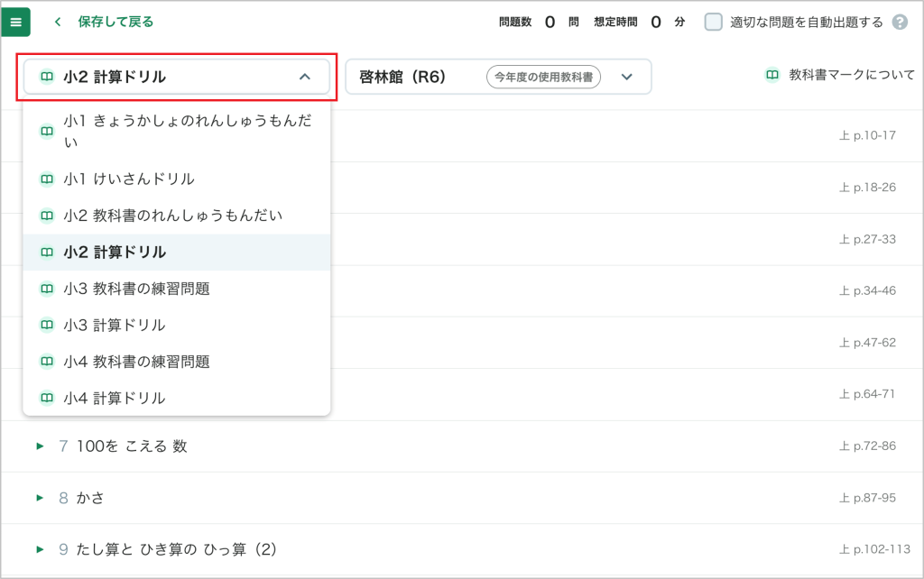The height and width of the screenshot is (579, 924).
Task: Open the 啓林館（R6） textbook dropdown
Action: point(498,77)
